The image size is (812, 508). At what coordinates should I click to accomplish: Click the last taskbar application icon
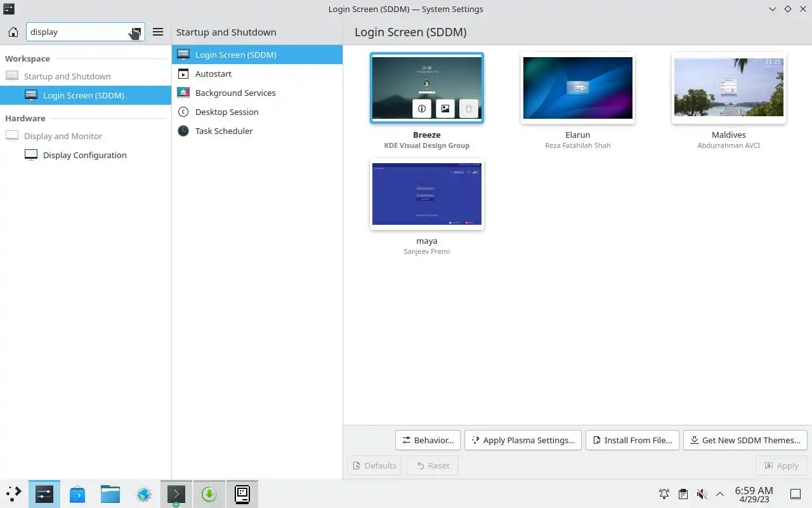[x=242, y=493]
